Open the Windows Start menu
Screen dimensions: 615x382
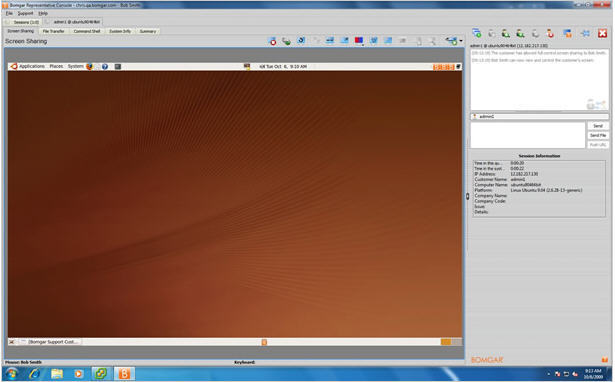pos(11,373)
